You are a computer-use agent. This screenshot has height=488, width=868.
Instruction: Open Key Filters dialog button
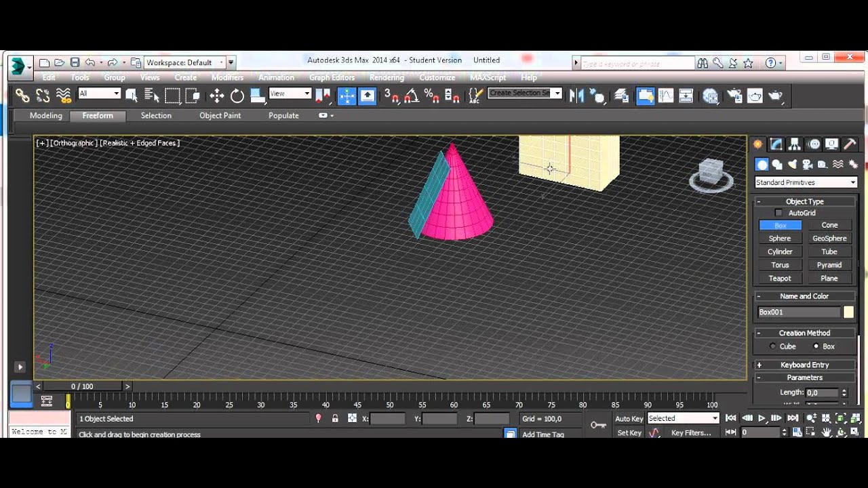click(x=691, y=433)
